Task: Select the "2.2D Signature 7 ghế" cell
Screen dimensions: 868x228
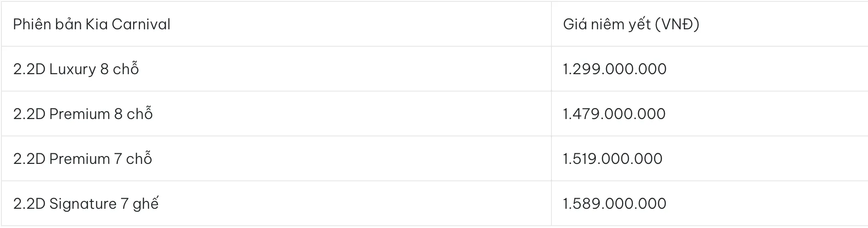Action: coord(86,204)
